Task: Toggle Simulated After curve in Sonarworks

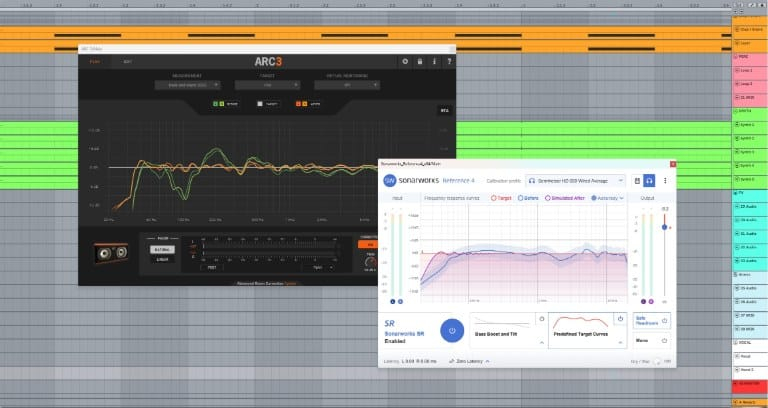Action: [x=565, y=198]
